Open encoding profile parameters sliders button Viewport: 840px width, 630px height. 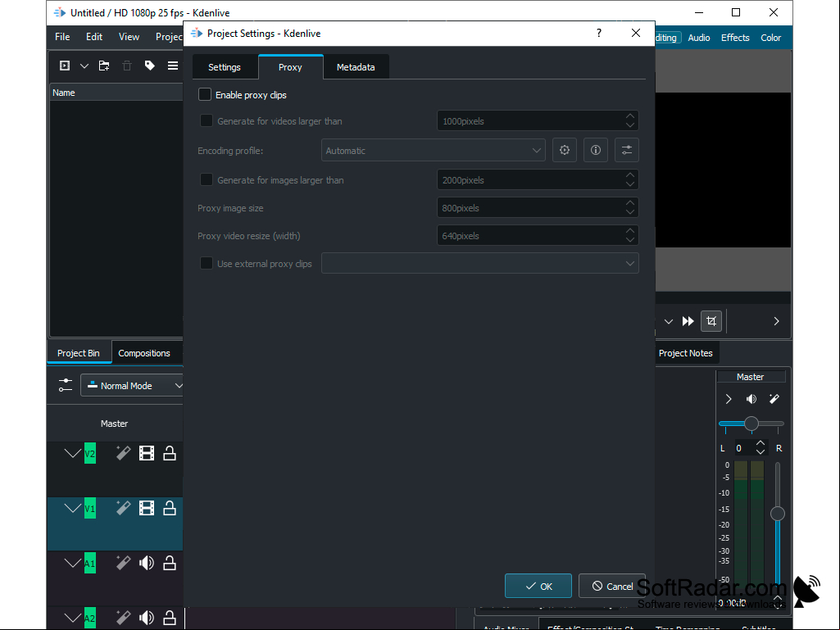[627, 151]
